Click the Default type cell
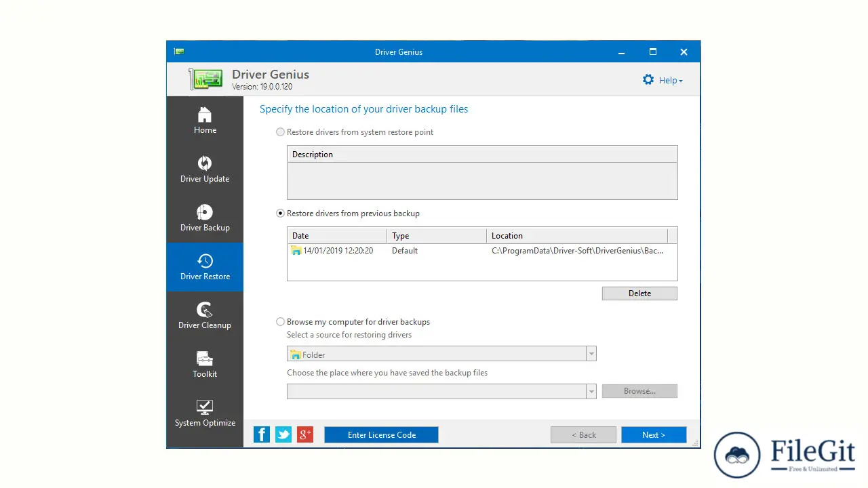 tap(405, 251)
